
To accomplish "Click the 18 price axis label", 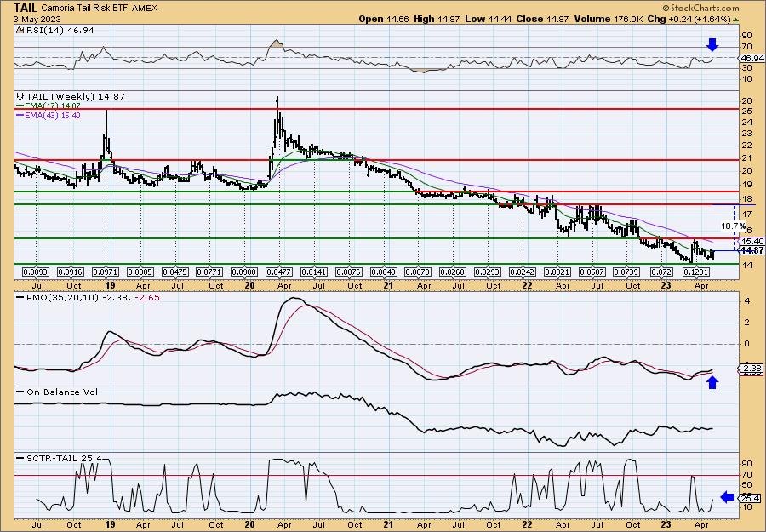I will (x=746, y=199).
